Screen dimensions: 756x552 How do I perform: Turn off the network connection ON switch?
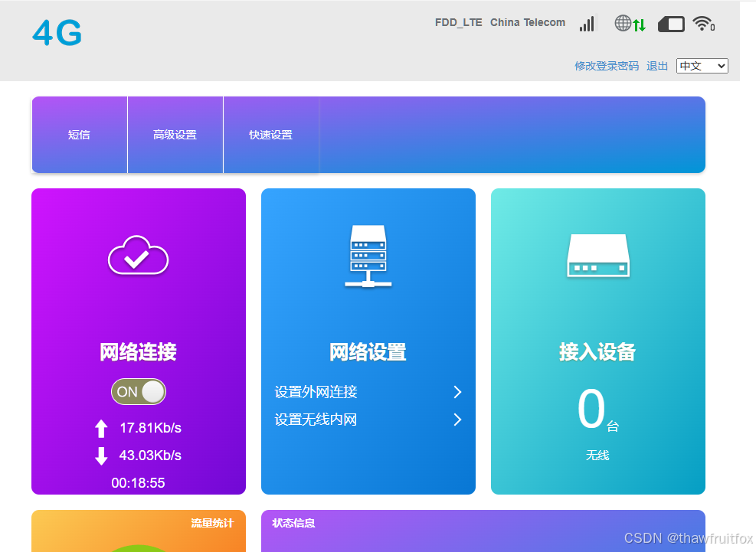(139, 391)
